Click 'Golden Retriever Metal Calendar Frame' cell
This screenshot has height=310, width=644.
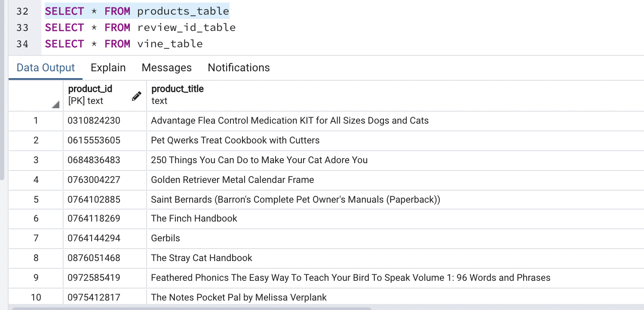(395, 180)
